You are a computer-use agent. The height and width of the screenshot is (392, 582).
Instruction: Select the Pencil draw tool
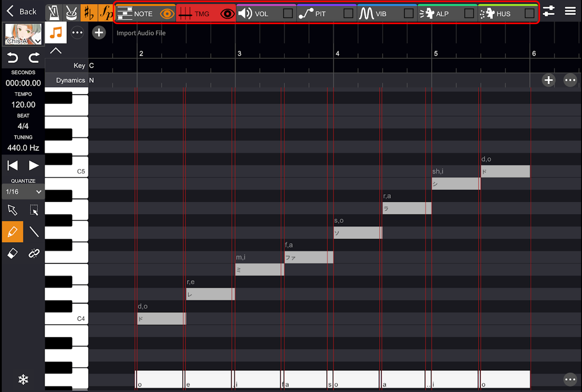pos(13,232)
